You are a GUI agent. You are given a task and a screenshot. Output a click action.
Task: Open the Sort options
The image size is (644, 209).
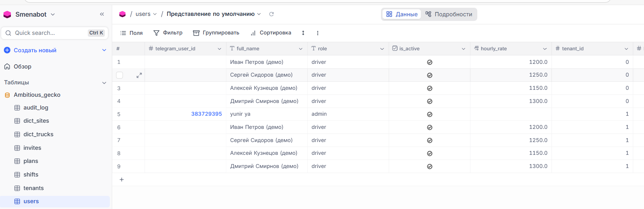271,33
